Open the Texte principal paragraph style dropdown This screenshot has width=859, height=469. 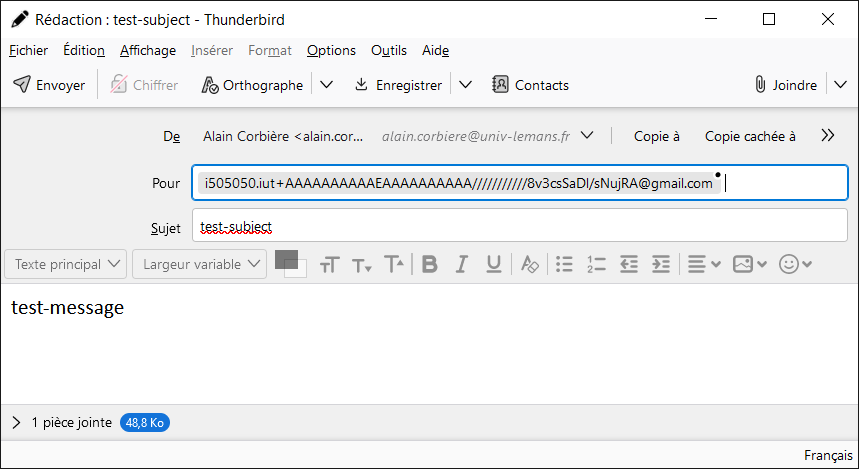pyautogui.click(x=66, y=264)
